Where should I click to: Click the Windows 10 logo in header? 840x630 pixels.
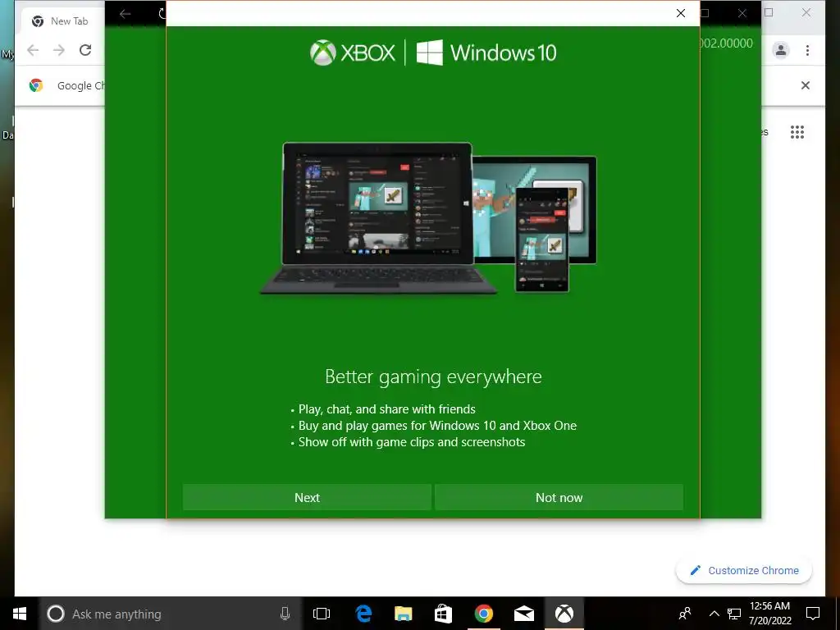click(x=486, y=52)
